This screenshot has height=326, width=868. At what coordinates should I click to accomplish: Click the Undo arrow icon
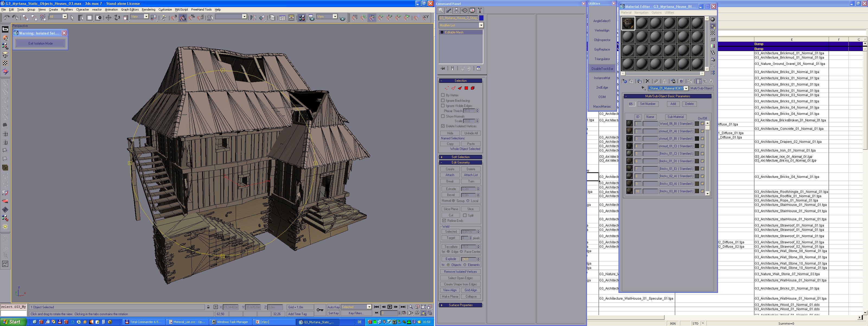(7, 17)
